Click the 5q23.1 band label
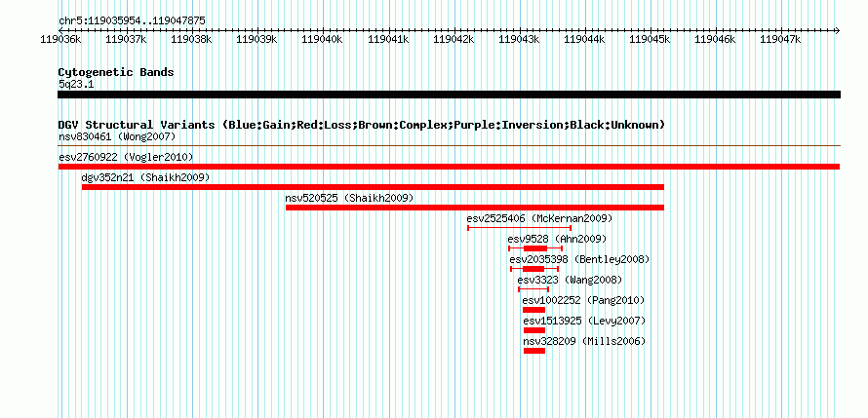Viewport: 868px width, 418px height. tap(76, 84)
